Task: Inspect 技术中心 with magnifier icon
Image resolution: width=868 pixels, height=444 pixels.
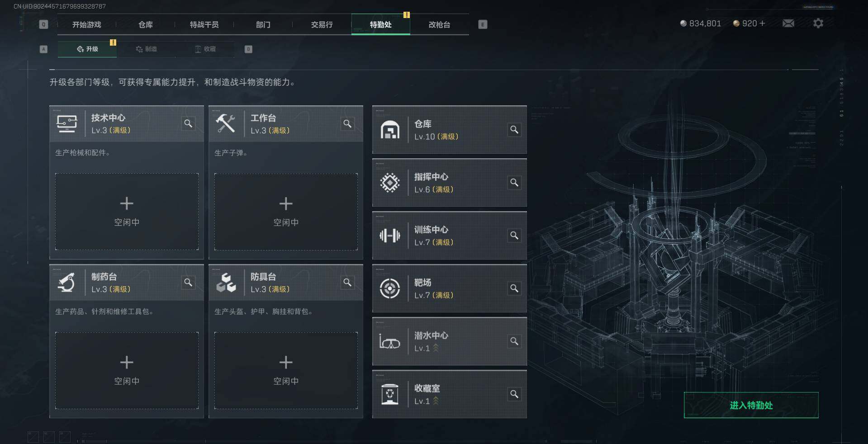Action: click(188, 123)
